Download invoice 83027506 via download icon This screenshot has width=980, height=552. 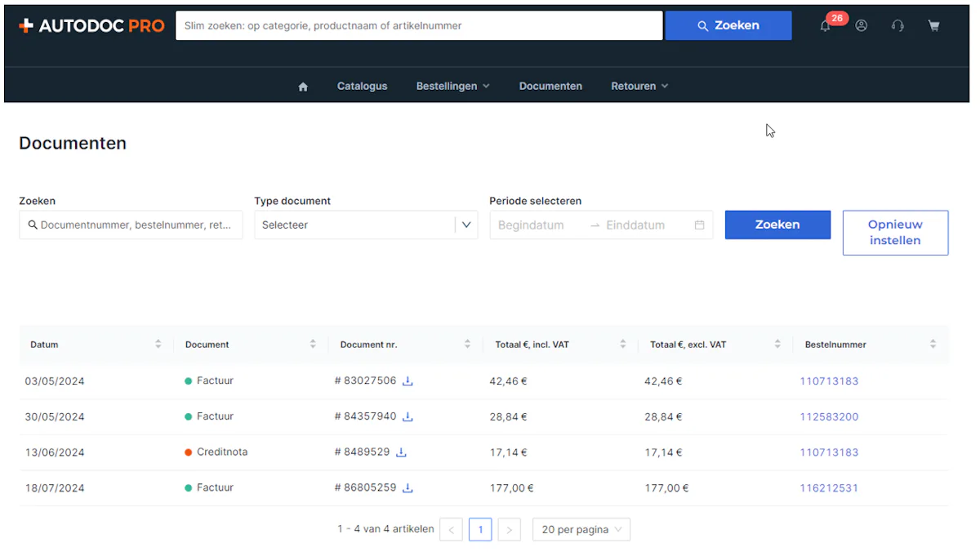point(408,381)
